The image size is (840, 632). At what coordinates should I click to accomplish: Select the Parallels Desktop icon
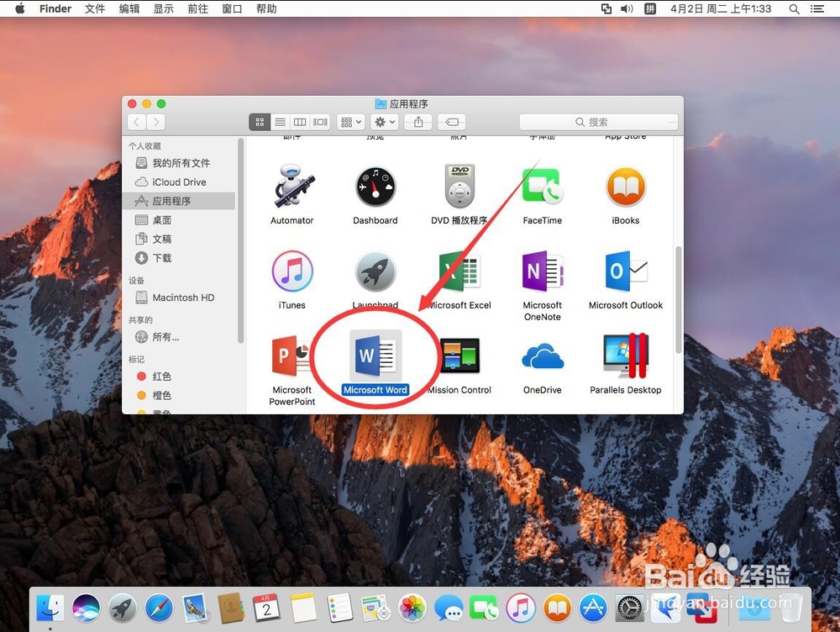(625, 355)
